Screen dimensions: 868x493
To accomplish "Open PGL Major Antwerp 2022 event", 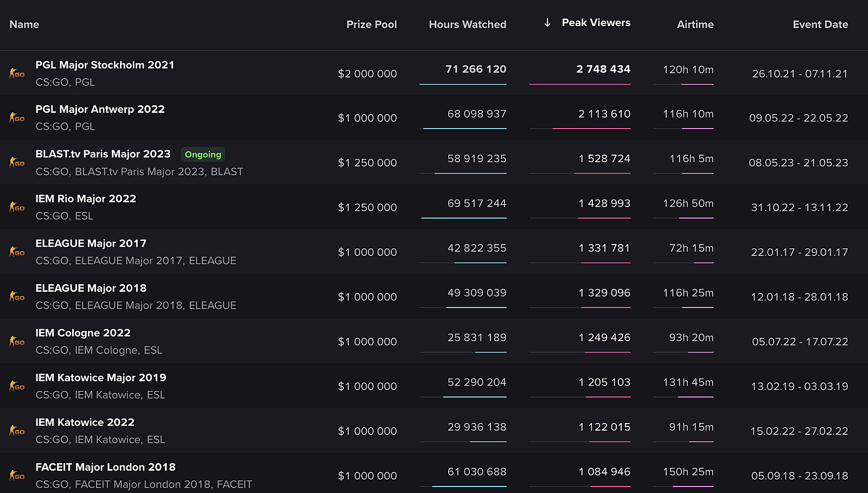I will [100, 110].
